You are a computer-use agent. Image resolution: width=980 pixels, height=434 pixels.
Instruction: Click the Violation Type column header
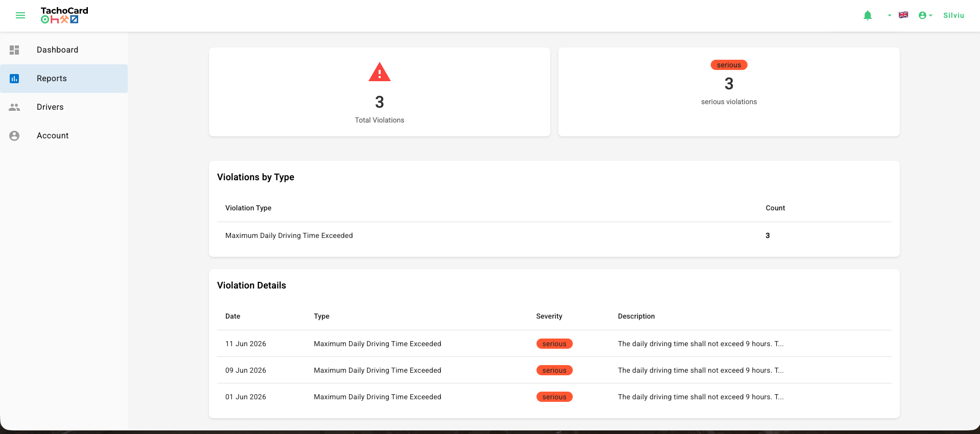tap(248, 208)
